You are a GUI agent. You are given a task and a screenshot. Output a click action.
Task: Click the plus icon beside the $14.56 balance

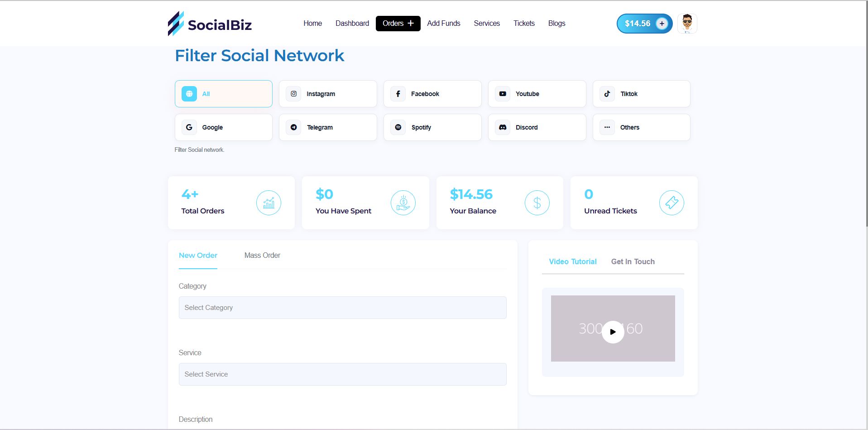pos(662,24)
